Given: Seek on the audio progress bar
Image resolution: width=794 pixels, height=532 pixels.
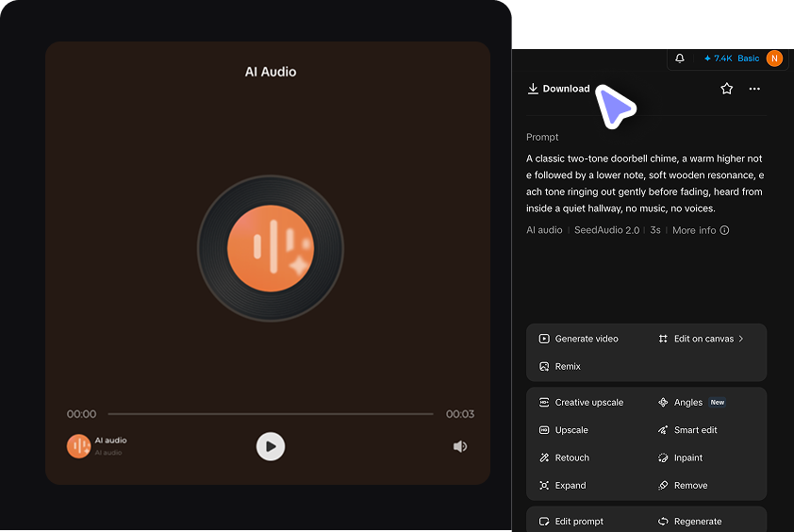Looking at the screenshot, I should [x=271, y=414].
